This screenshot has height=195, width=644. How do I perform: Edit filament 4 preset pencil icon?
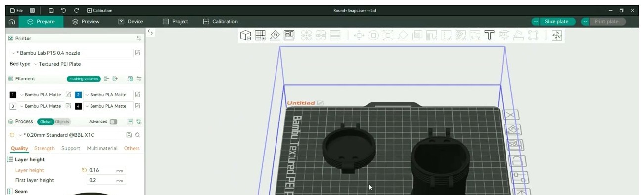tap(138, 106)
